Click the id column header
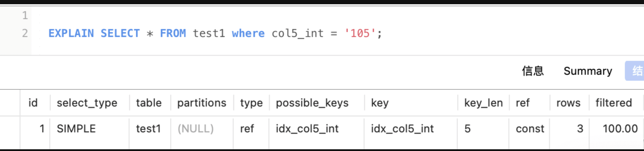The image size is (644, 151). (33, 103)
